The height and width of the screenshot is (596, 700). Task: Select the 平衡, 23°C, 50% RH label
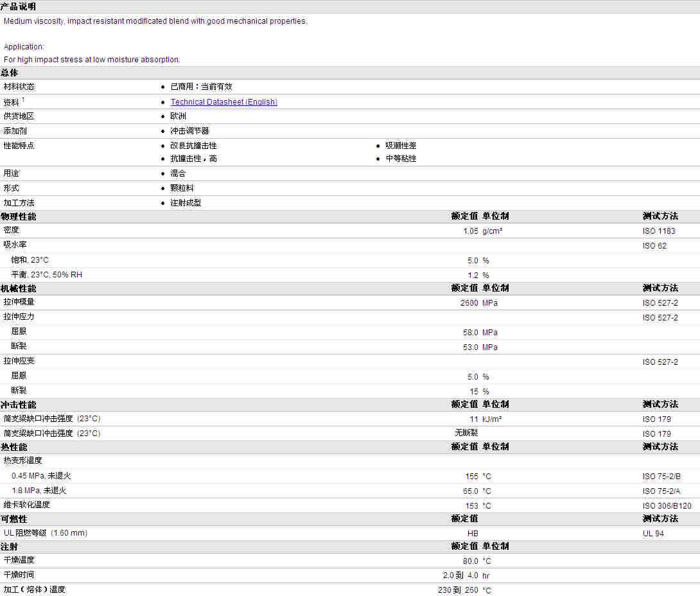pos(46,275)
